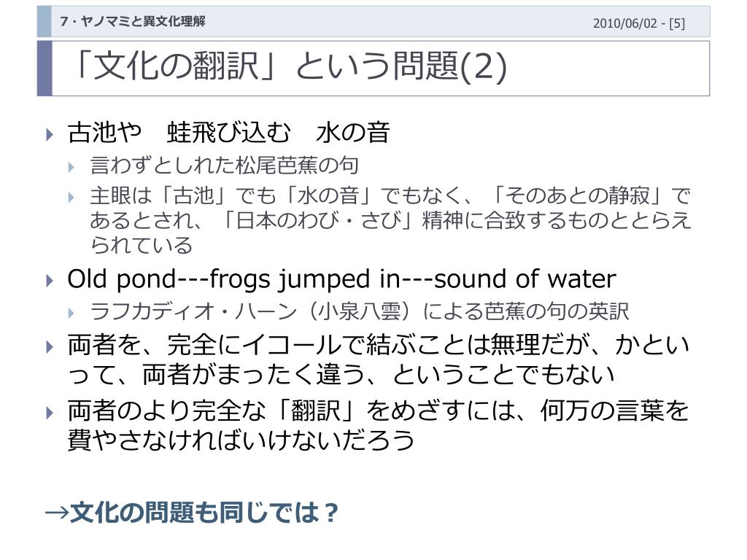The height and width of the screenshot is (560, 747).
Task: Select the haiku text 古池や 蛙飛び込む 水の音
Action: pos(228,133)
